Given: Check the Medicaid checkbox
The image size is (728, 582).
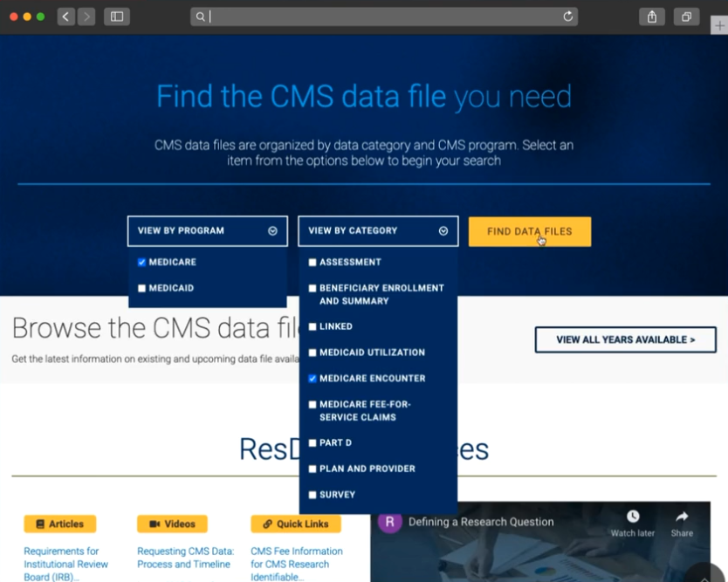Looking at the screenshot, I should (141, 287).
